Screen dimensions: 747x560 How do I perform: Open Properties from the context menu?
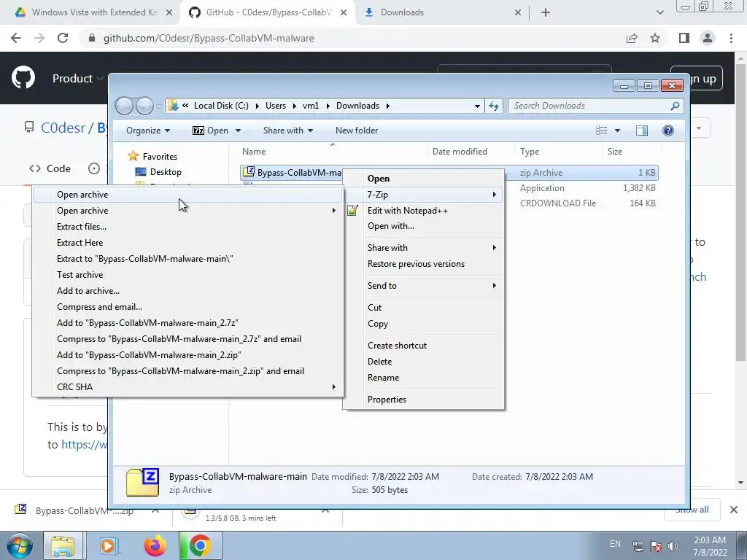click(x=423, y=400)
